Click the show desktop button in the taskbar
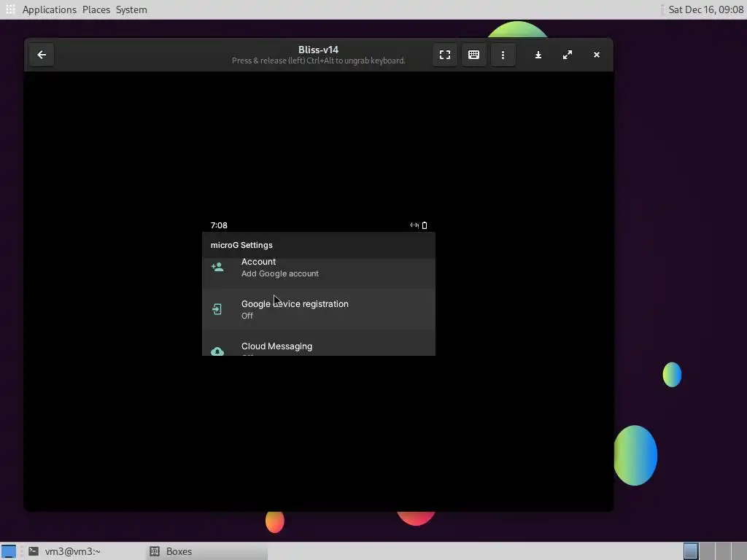The height and width of the screenshot is (560, 747). (9, 551)
